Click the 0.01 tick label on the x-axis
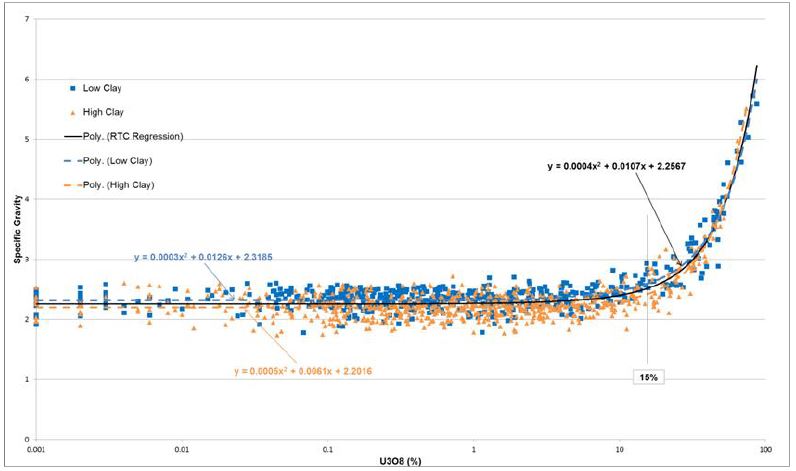 (x=183, y=450)
